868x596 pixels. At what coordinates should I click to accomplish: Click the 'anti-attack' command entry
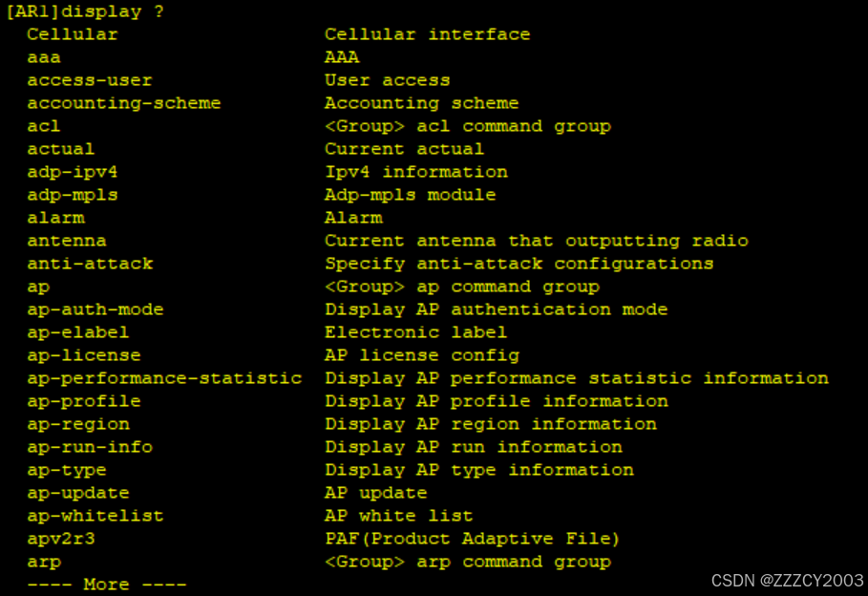coord(89,264)
